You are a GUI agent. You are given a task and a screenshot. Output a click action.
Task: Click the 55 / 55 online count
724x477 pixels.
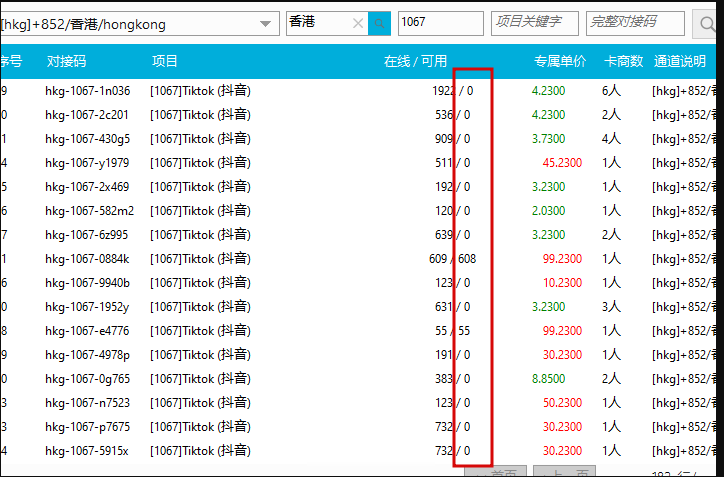[x=452, y=331]
